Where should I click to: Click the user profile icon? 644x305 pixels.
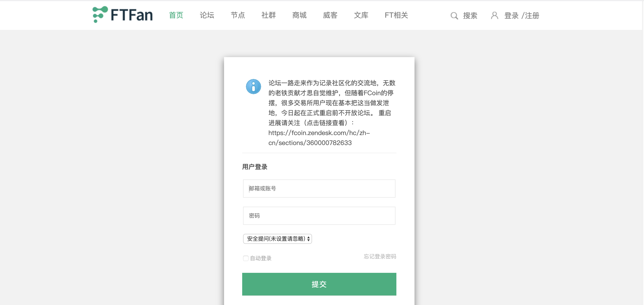[494, 15]
